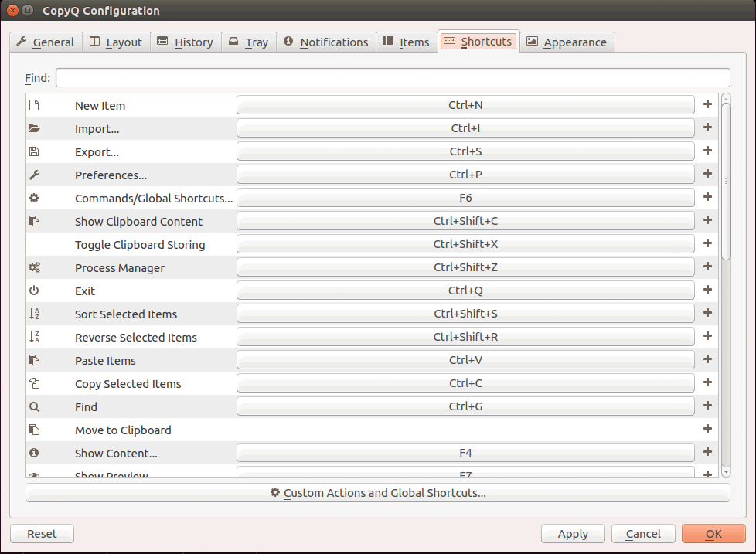The height and width of the screenshot is (554, 756).
Task: Click the Process Manager gears icon
Action: click(34, 267)
